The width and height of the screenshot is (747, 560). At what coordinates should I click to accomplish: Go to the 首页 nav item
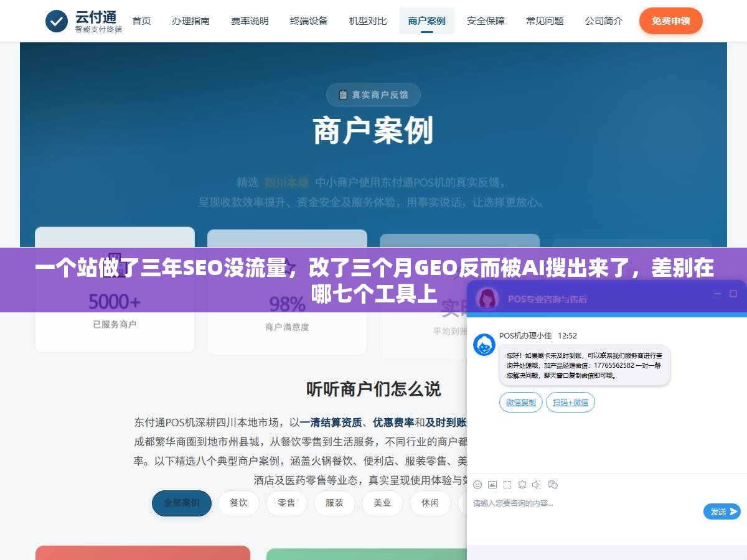click(x=141, y=21)
